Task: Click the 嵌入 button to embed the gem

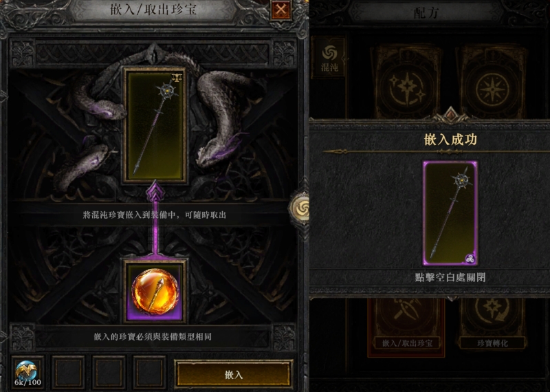Action: [234, 374]
